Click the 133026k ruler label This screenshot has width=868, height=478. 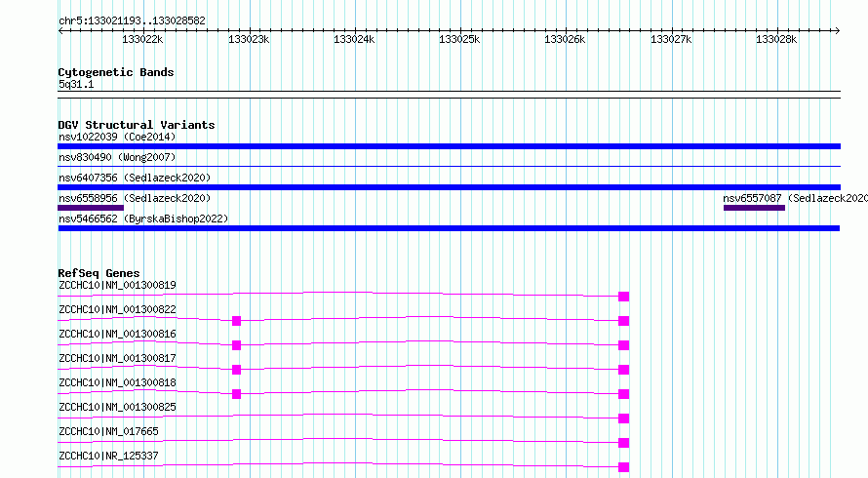pyautogui.click(x=565, y=39)
